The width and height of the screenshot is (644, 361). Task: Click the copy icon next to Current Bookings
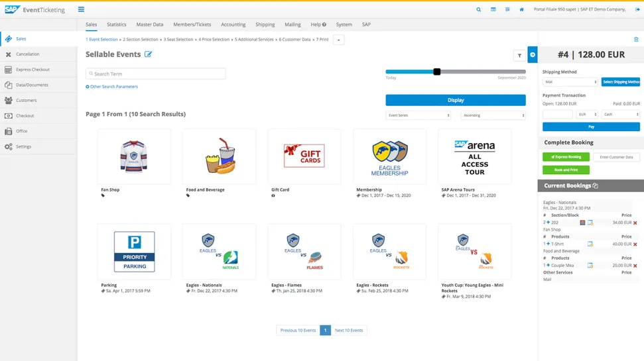[595, 186]
